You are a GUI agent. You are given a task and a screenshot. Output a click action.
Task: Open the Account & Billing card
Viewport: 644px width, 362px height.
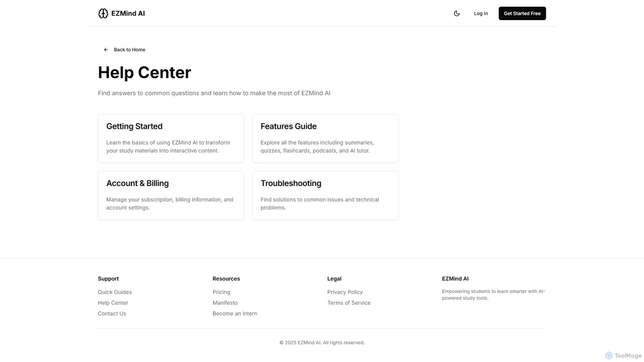point(171,196)
